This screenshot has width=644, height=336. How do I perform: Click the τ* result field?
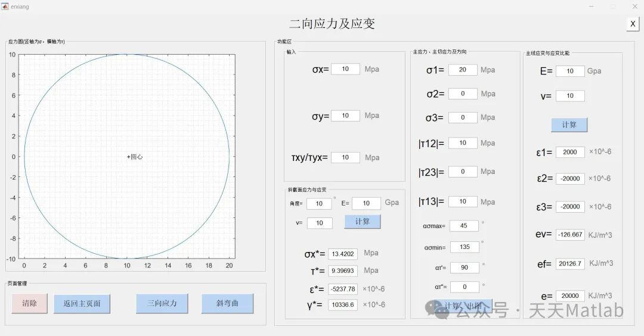point(343,271)
